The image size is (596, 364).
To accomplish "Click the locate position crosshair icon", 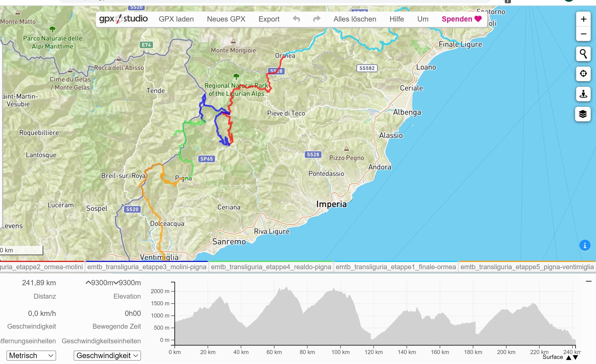I will 583,73.
